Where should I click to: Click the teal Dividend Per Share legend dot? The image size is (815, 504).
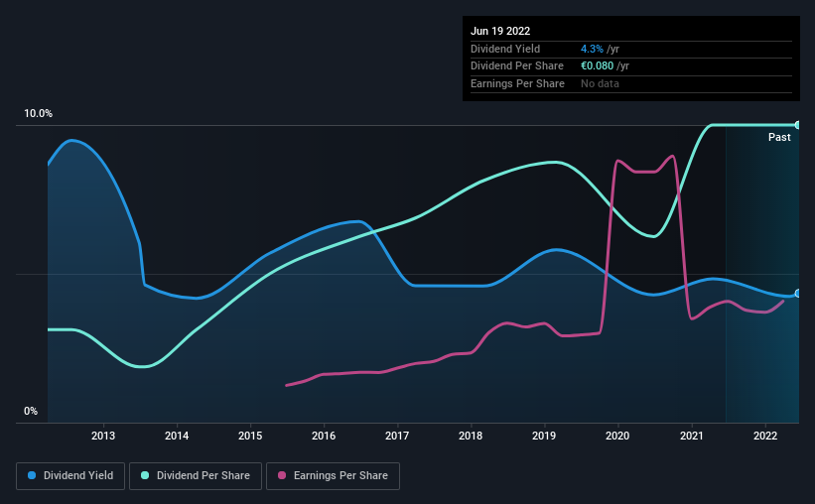tap(145, 475)
